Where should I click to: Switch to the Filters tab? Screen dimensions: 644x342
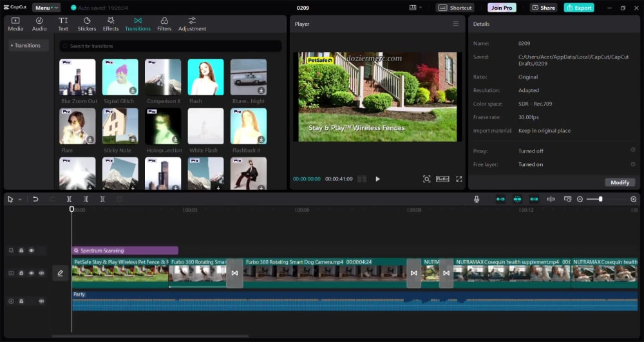coord(164,24)
